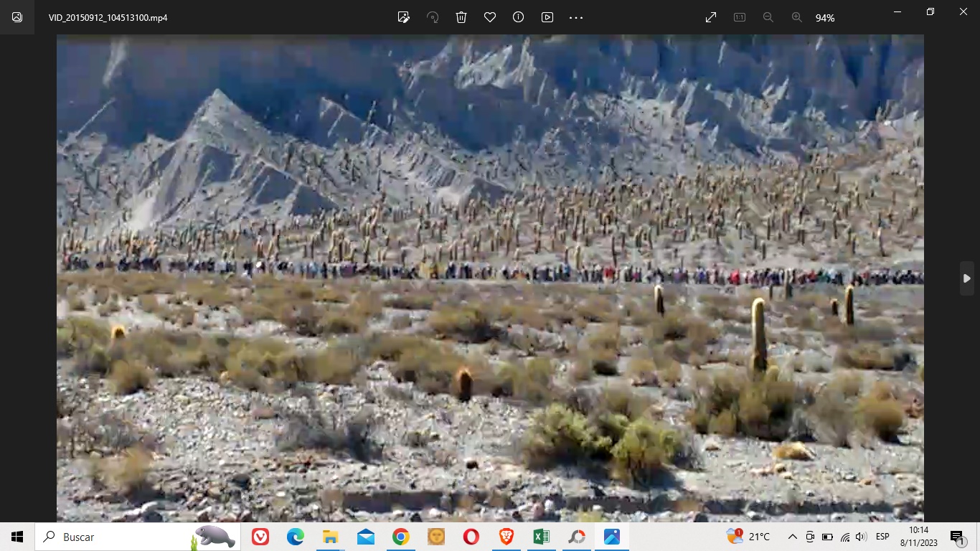Image resolution: width=980 pixels, height=551 pixels.
Task: Show hidden tray icons chevron
Action: pos(793,537)
